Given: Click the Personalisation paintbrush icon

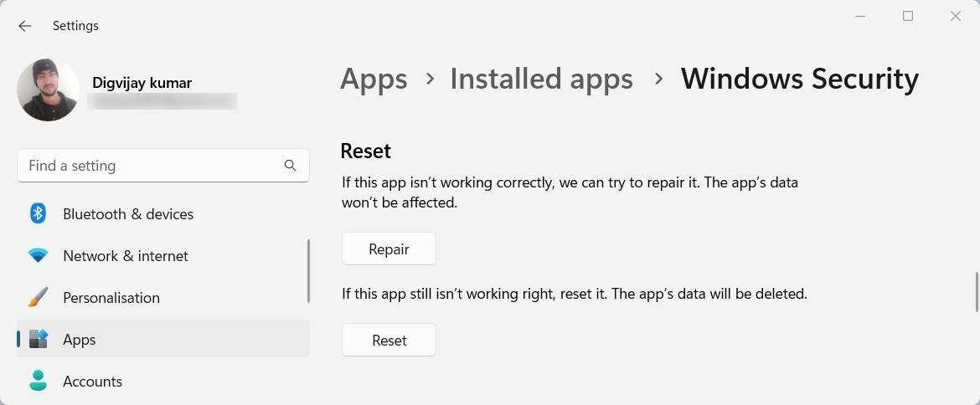Looking at the screenshot, I should [38, 298].
